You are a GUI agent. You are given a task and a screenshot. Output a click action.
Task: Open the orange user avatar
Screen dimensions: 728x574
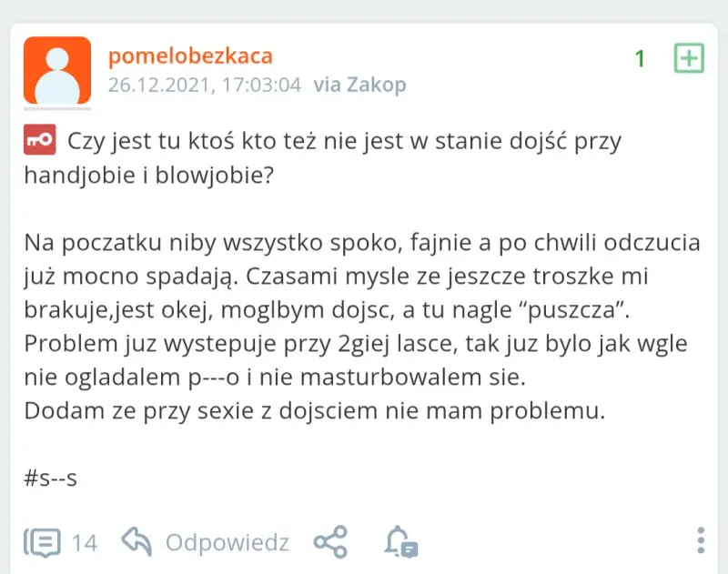click(x=56, y=70)
